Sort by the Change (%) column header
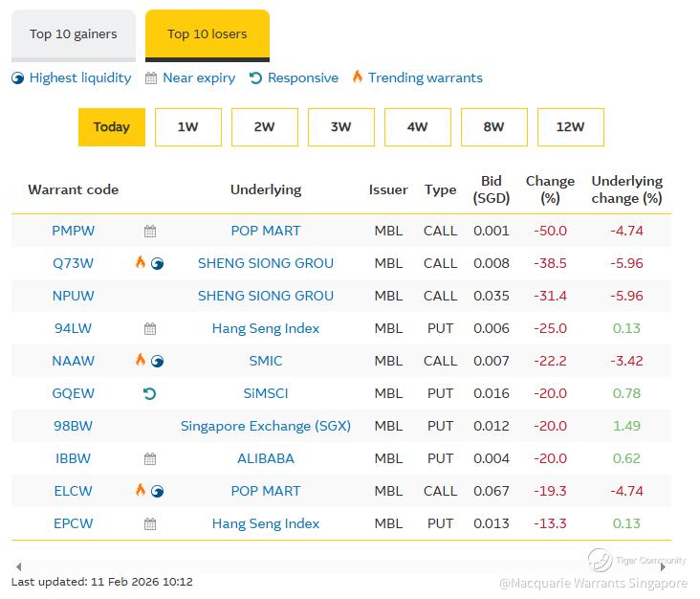This screenshot has height=599, width=700. [550, 189]
